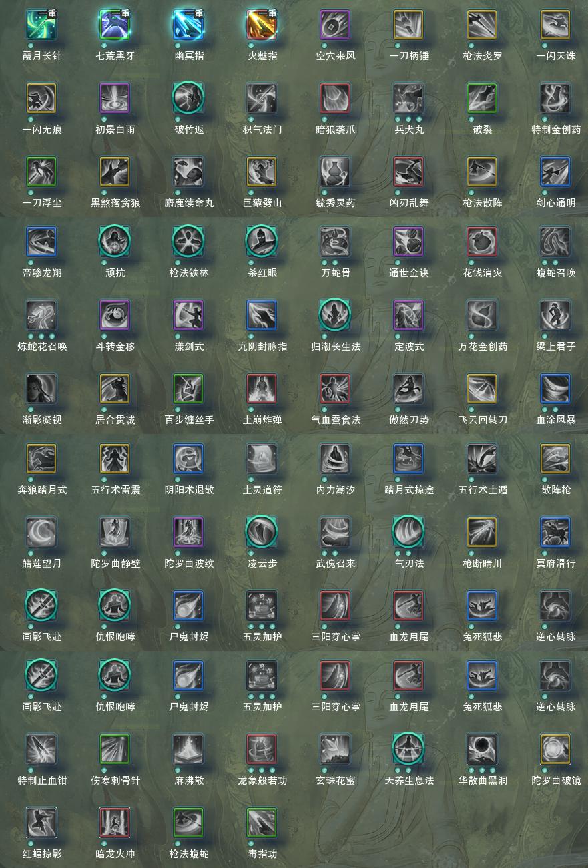Click the 凌云步 label
588x868 pixels.
tap(262, 564)
